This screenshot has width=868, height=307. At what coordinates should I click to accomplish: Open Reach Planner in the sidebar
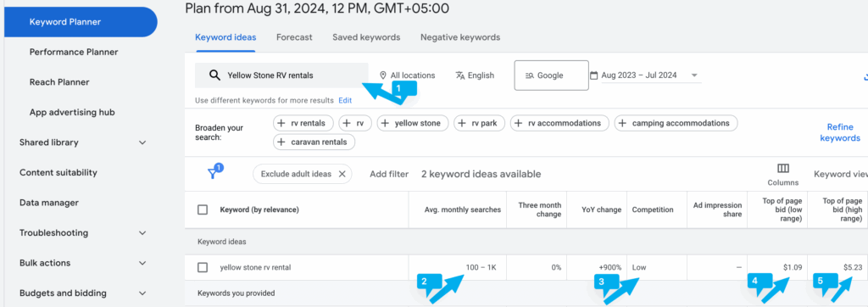(59, 82)
